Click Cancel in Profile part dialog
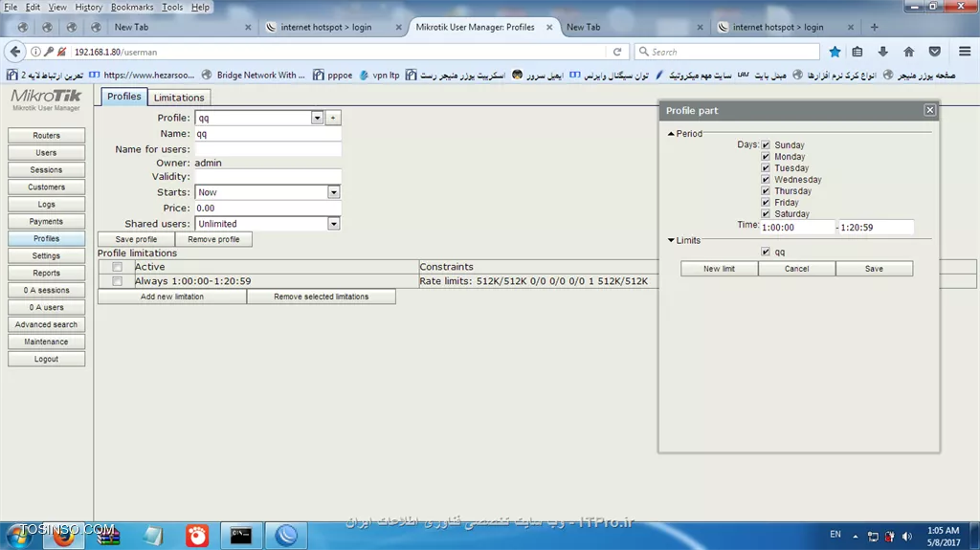Screen dimensions: 980x550 click(x=796, y=269)
